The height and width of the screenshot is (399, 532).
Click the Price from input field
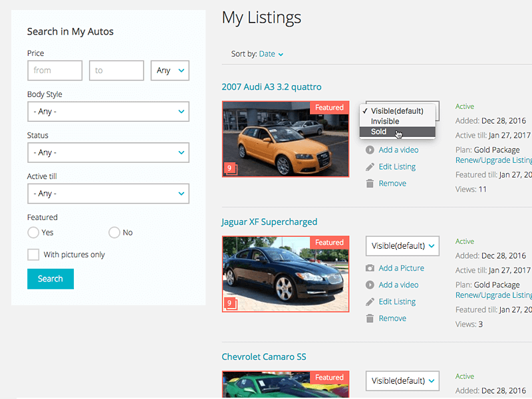(x=55, y=70)
